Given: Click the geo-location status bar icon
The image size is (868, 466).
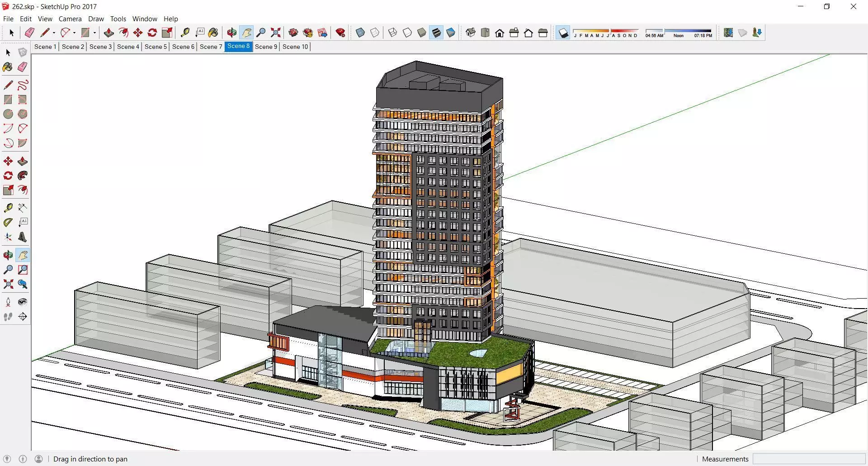Looking at the screenshot, I should tap(7, 459).
